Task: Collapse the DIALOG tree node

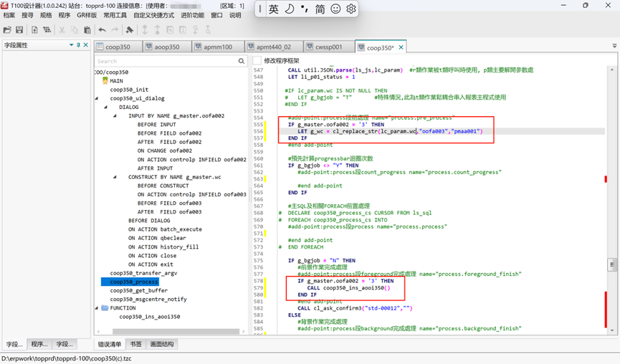Action: tap(105, 107)
